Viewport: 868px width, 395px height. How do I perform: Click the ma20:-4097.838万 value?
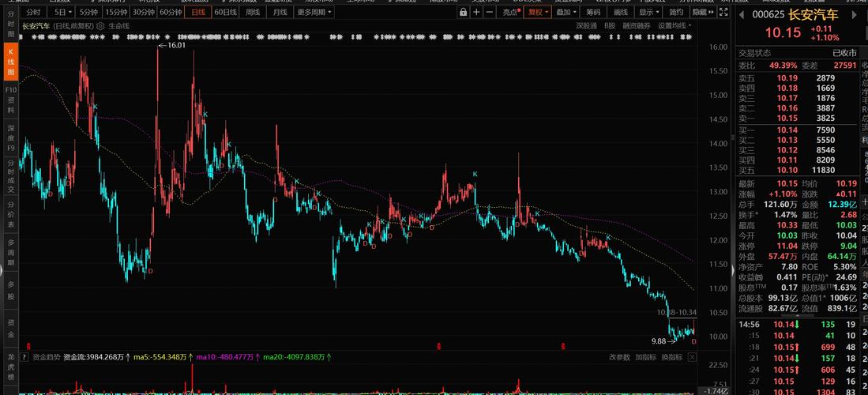(294, 357)
